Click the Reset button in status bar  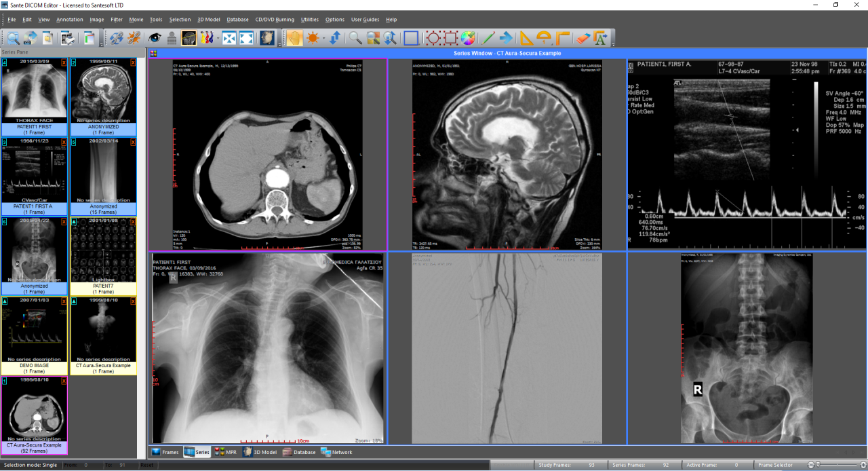click(146, 465)
